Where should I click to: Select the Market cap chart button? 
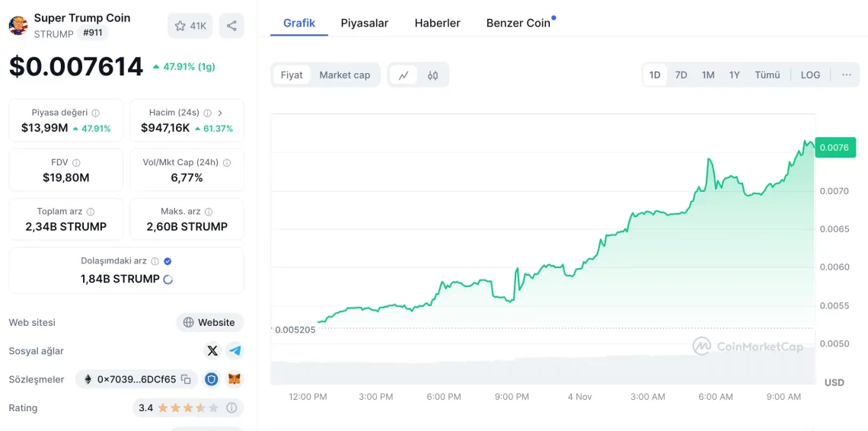344,75
